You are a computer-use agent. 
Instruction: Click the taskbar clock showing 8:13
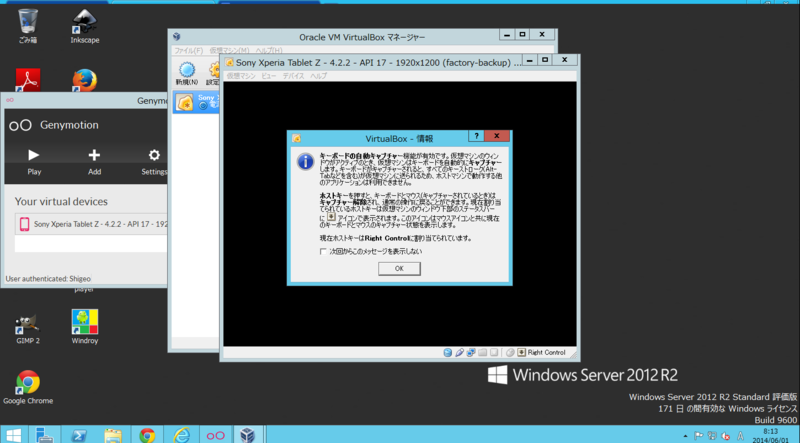pyautogui.click(x=770, y=435)
